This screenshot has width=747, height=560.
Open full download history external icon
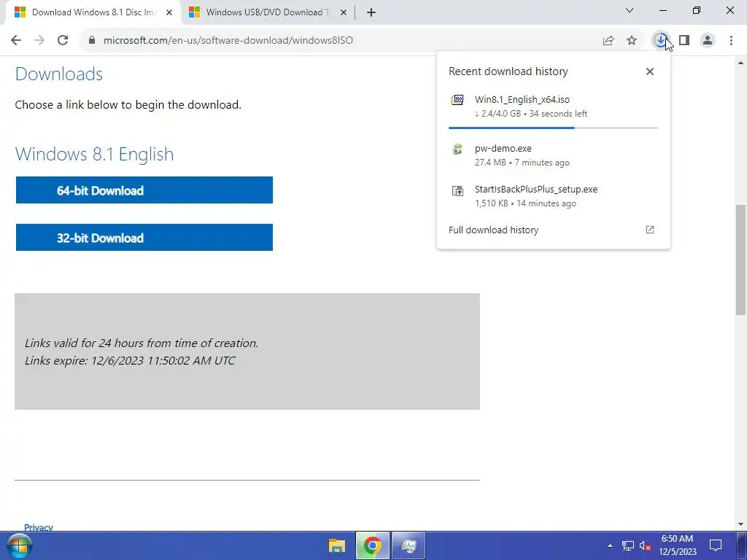coord(650,230)
